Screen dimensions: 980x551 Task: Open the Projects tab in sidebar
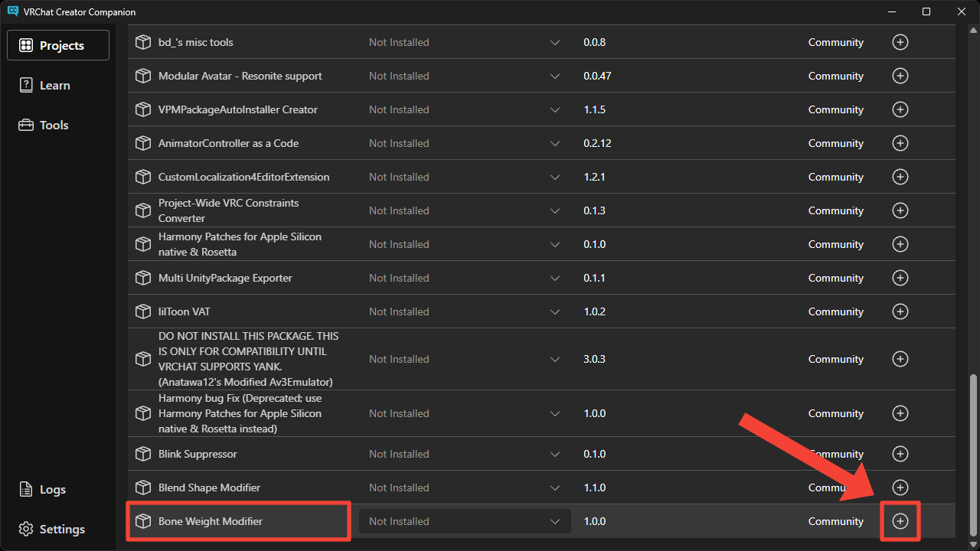(x=58, y=45)
